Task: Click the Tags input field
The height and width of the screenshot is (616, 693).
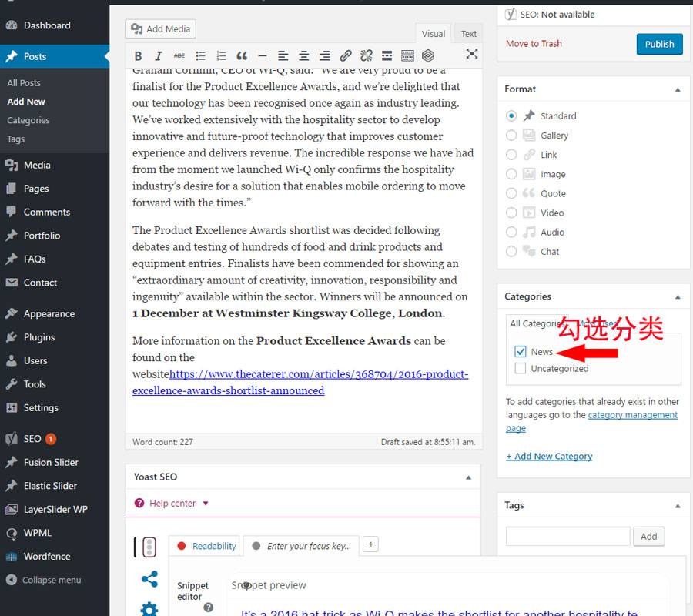Action: point(567,537)
